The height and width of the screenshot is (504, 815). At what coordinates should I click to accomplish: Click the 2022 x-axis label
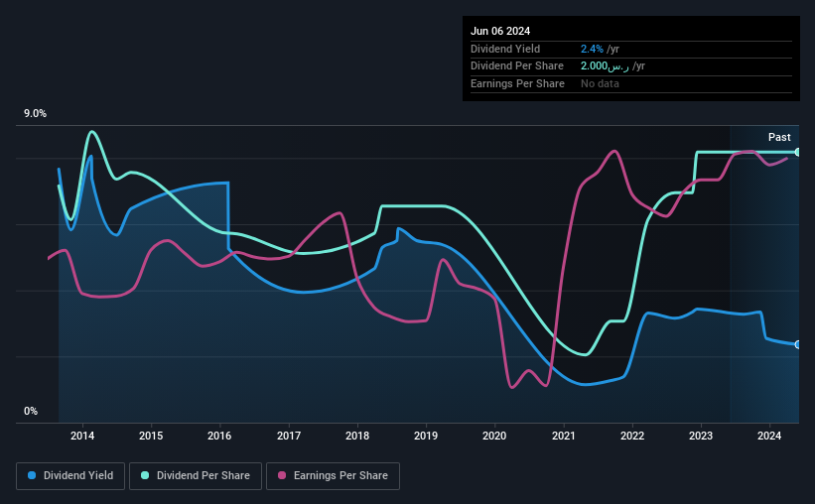pyautogui.click(x=632, y=436)
